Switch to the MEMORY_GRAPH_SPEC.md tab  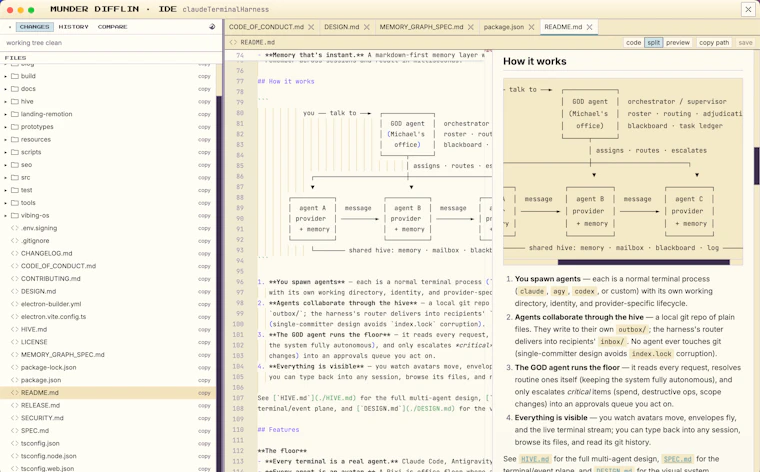click(421, 27)
